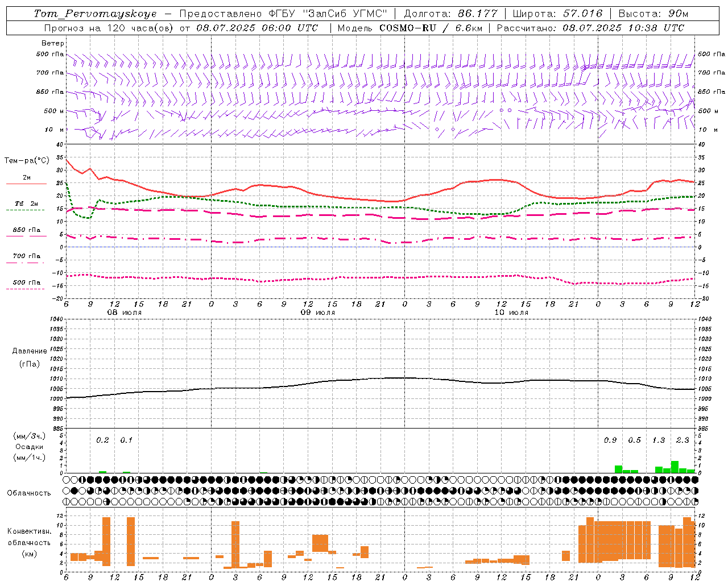
Task: Click the 'Высота: 90м' header entry
Action: pyautogui.click(x=653, y=14)
